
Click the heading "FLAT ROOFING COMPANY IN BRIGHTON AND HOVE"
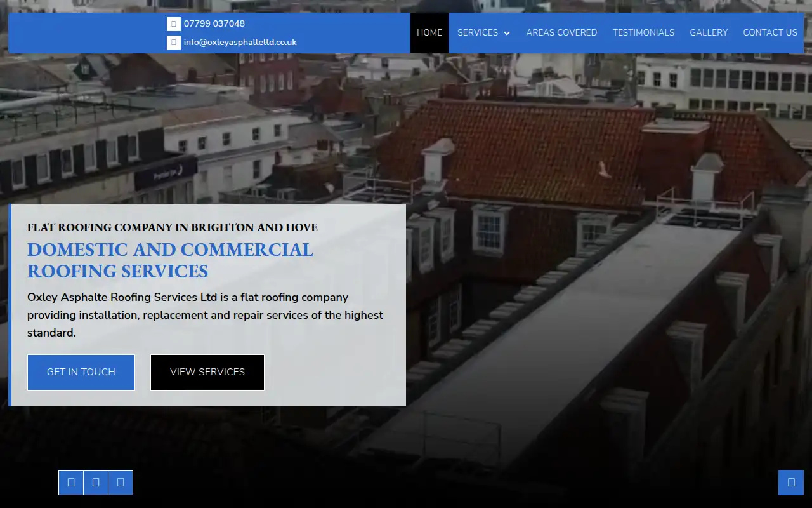(173, 227)
